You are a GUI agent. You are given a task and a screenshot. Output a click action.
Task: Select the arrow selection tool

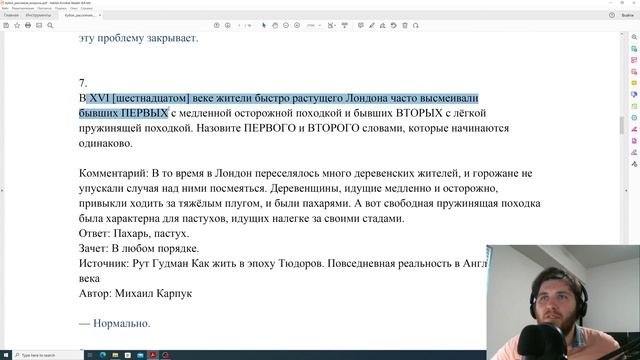[x=264, y=25]
